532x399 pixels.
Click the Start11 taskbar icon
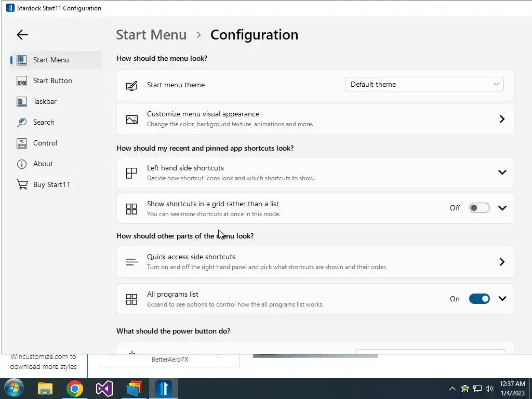(x=164, y=389)
